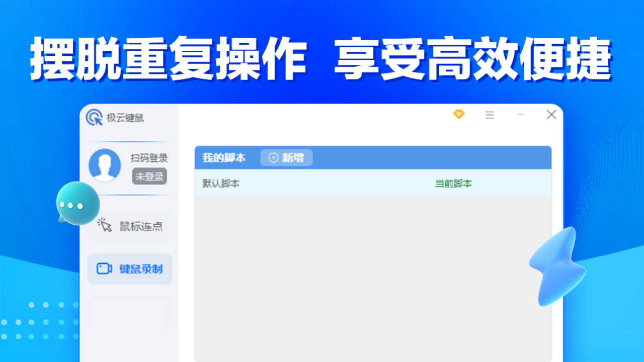Select the 我的脚本 tab header
The width and height of the screenshot is (644, 362).
pos(223,157)
